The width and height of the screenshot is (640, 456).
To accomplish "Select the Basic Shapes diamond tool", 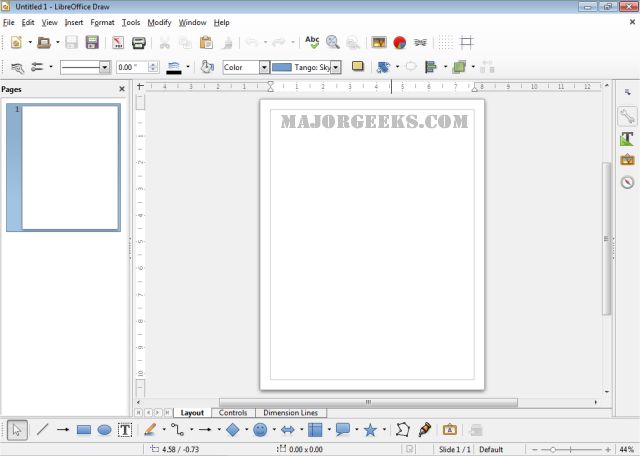I will [233, 429].
